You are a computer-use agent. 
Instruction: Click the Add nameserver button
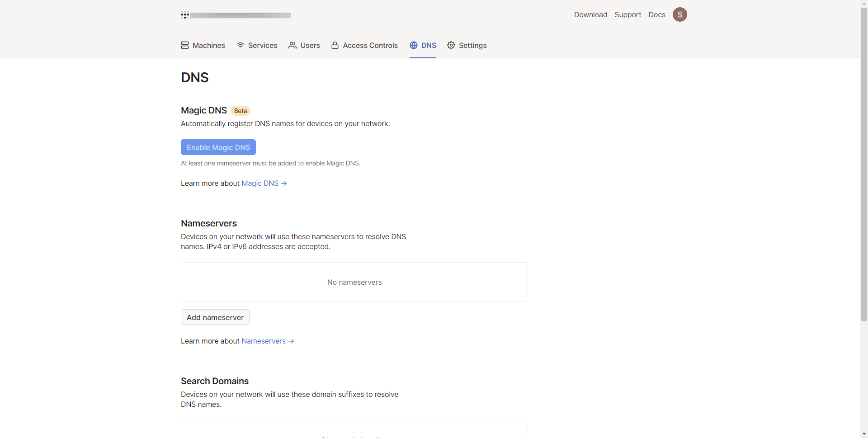(215, 317)
